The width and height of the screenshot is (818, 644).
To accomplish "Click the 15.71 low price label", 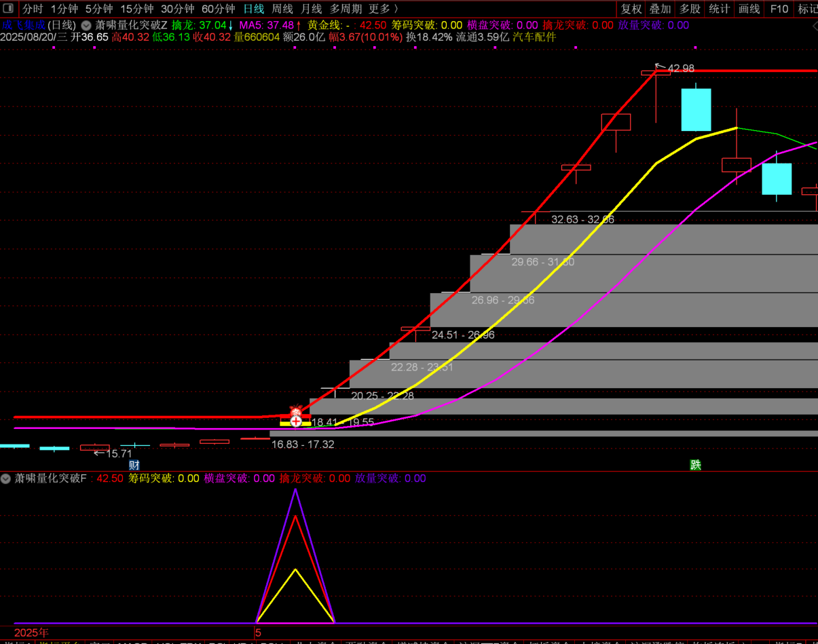I will tap(119, 454).
